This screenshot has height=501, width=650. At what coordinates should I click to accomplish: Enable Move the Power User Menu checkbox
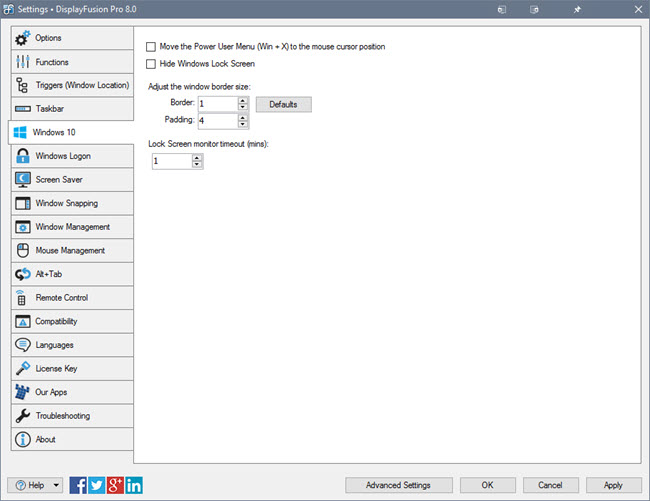coord(151,47)
